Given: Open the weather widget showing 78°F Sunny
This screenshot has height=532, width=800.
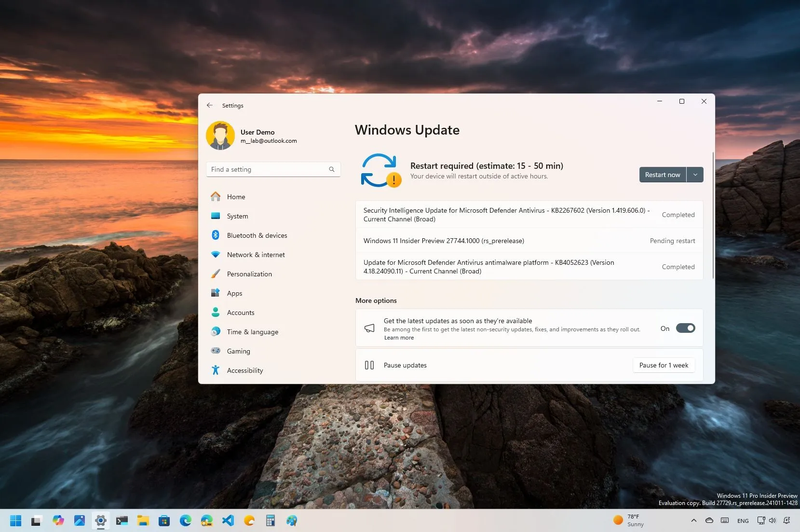Looking at the screenshot, I should coord(629,520).
